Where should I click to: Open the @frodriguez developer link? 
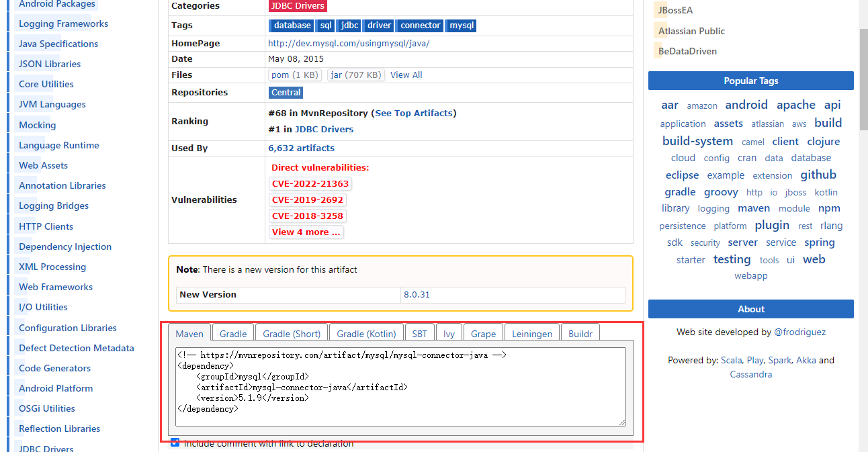pos(800,332)
